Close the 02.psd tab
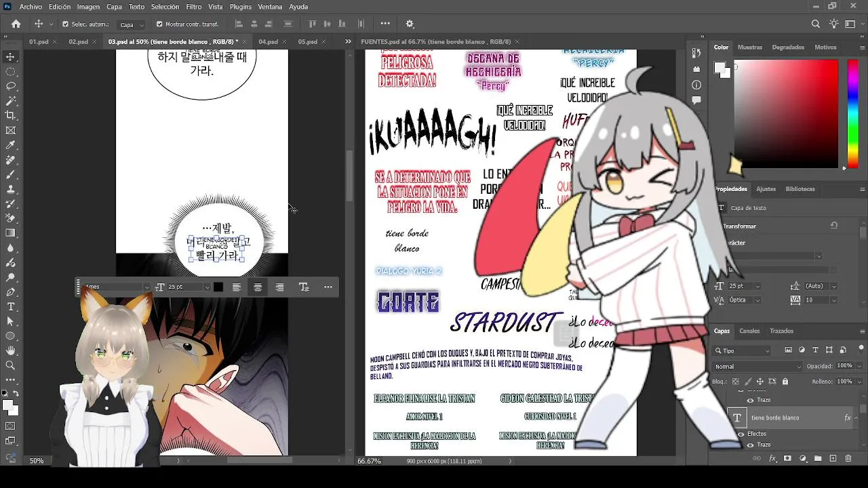The height and width of the screenshot is (488, 868). click(x=95, y=42)
